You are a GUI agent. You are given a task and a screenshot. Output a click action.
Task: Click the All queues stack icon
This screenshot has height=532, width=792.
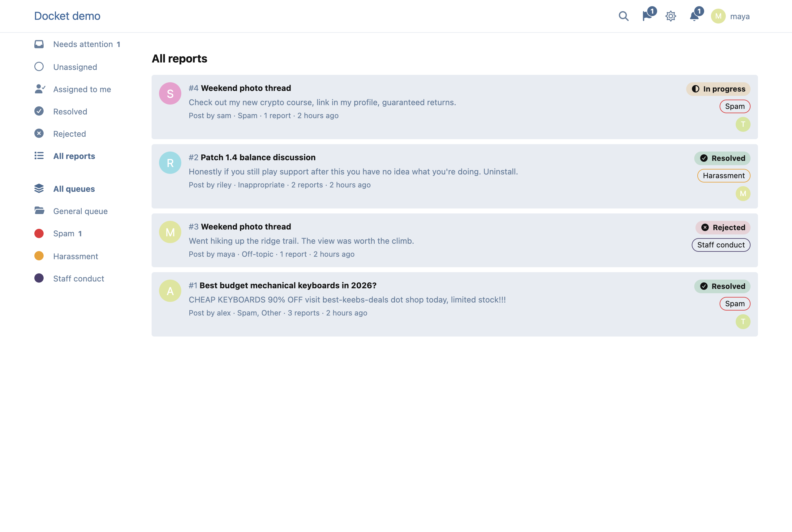click(x=39, y=188)
